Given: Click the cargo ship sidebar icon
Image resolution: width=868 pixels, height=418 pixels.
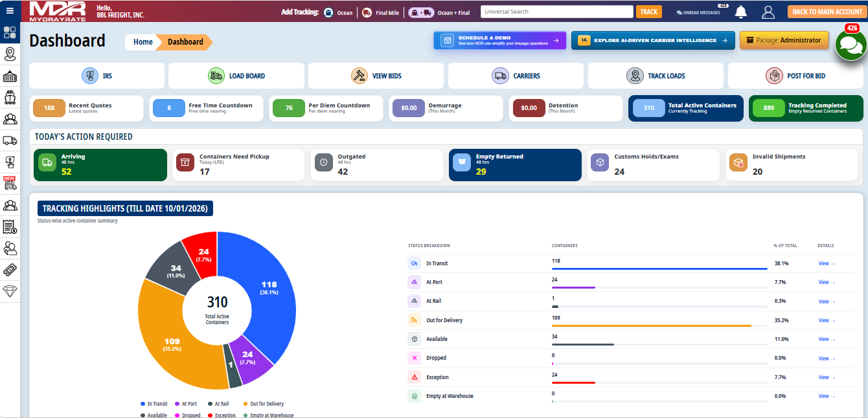Looking at the screenshot, I should [x=10, y=98].
